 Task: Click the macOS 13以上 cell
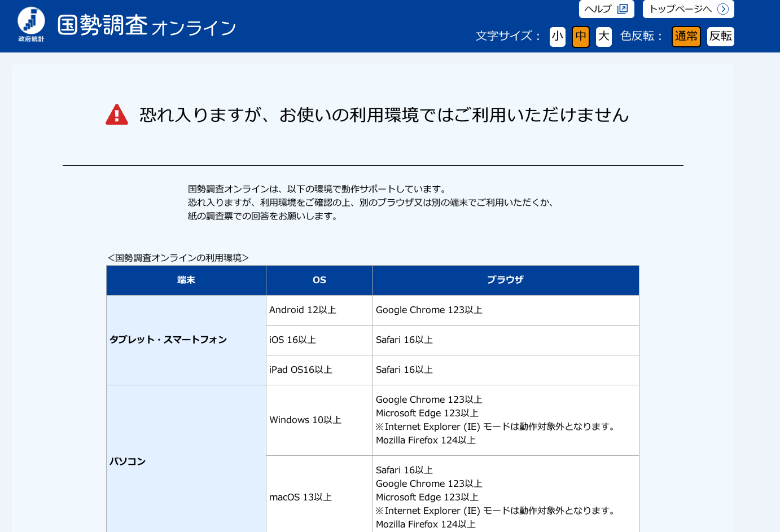300,497
